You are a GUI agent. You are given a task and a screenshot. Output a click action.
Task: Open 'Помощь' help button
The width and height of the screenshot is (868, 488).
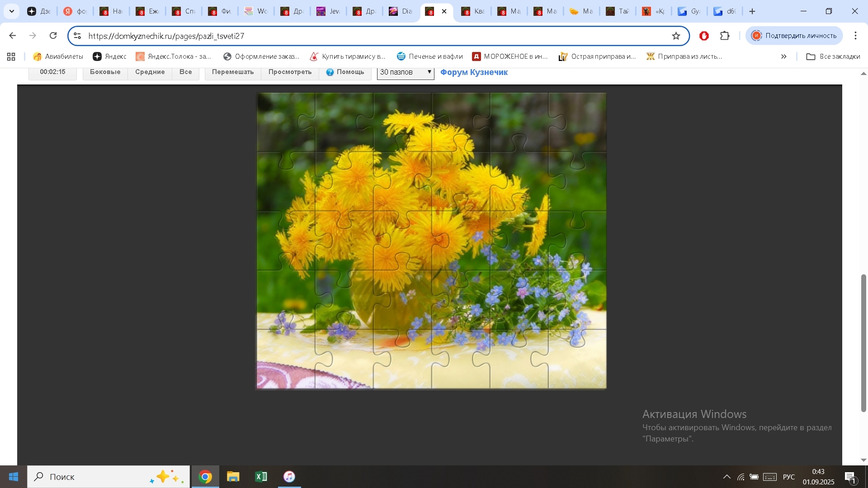coord(345,72)
